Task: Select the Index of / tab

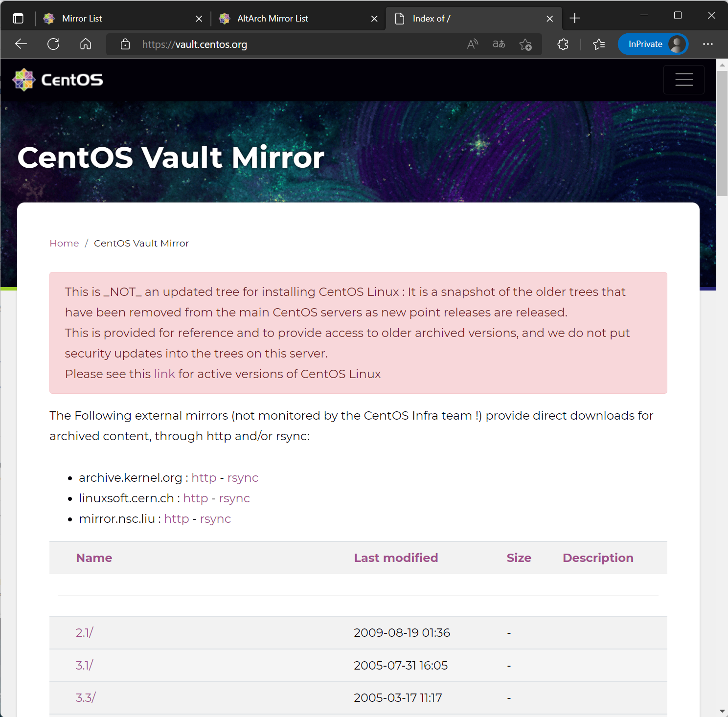Action: tap(473, 19)
